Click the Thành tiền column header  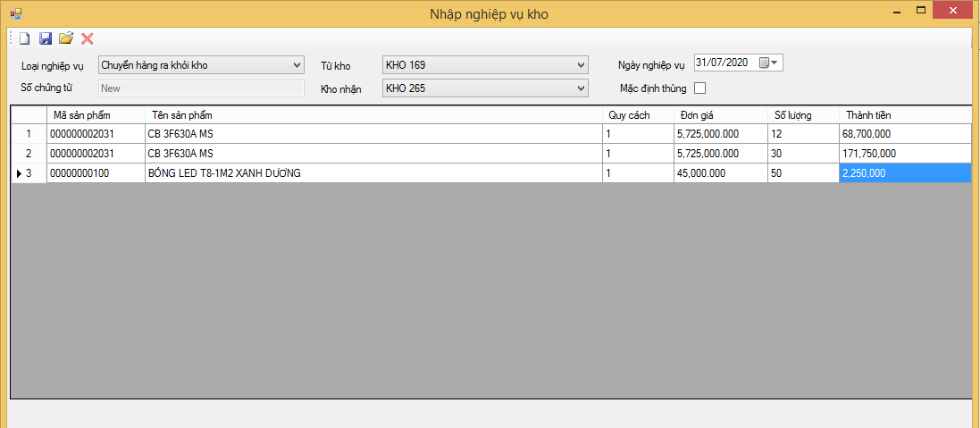click(905, 115)
